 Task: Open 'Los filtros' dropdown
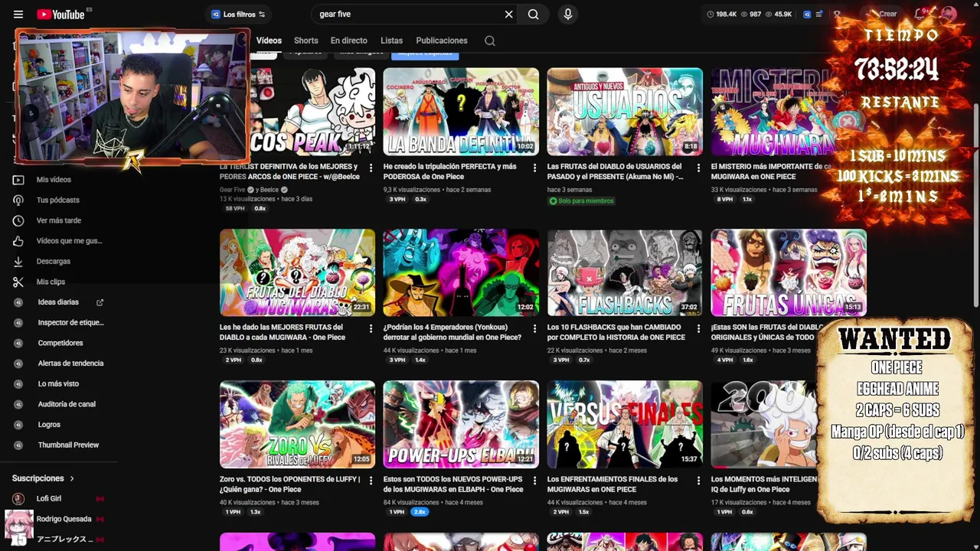[238, 14]
